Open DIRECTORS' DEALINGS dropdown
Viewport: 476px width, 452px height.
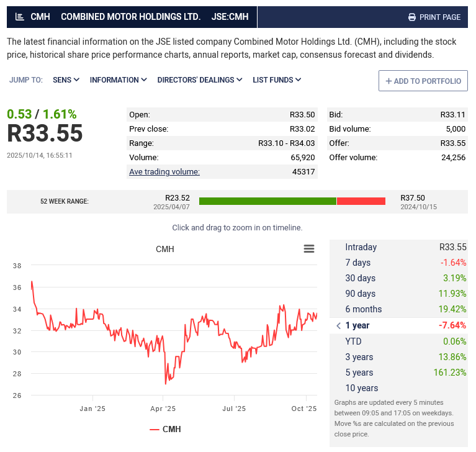pyautogui.click(x=200, y=80)
